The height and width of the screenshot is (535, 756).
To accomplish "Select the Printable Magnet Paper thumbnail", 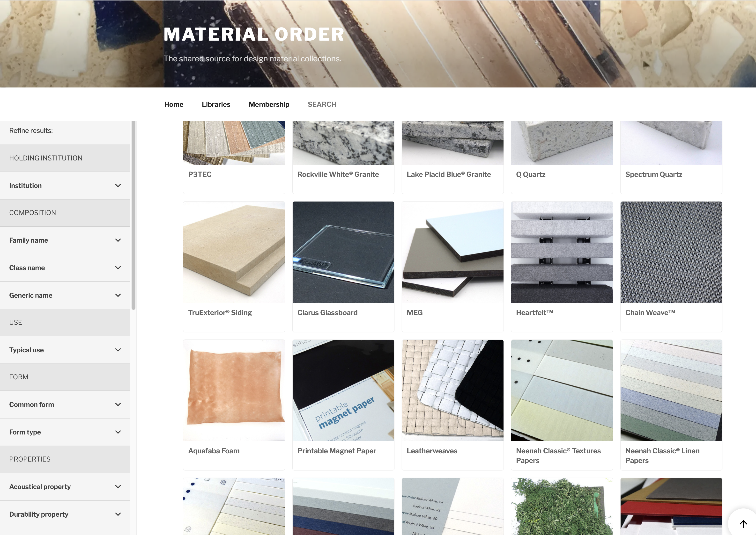I will (343, 390).
